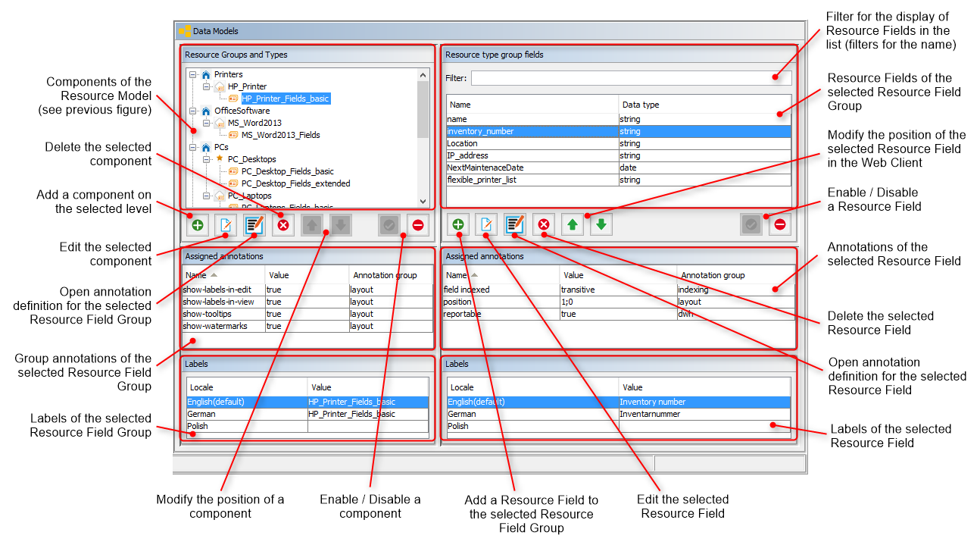Disable the selected Resource Field

click(779, 224)
